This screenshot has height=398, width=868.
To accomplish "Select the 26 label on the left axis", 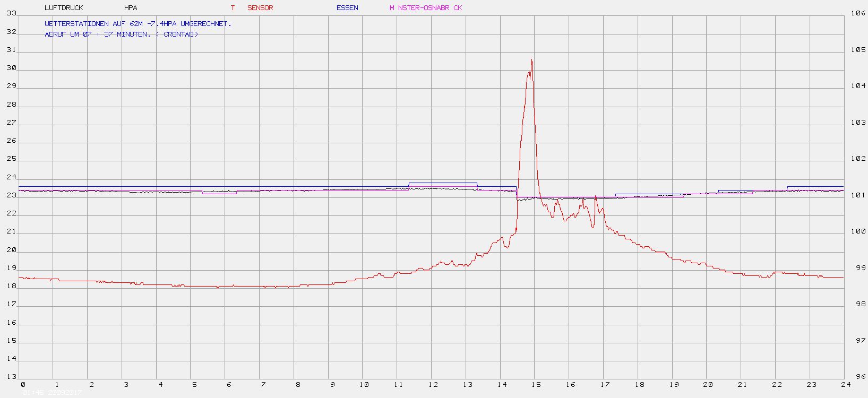I will 11,141.
